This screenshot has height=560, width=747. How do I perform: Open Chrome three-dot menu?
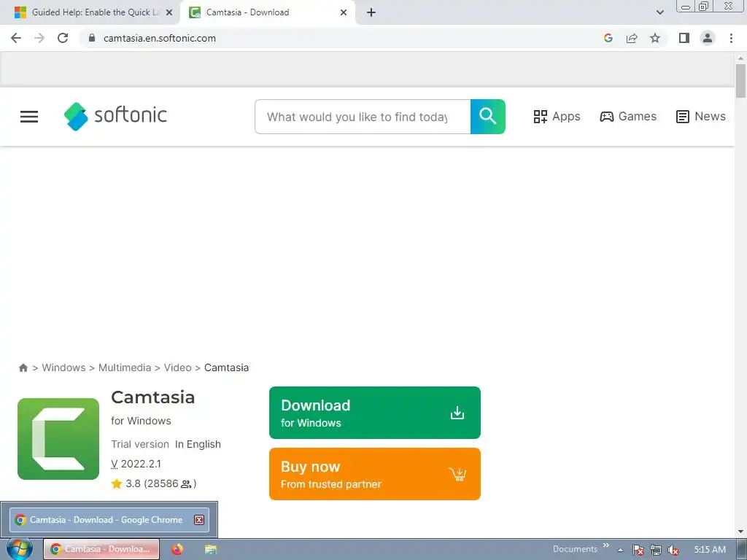tap(731, 38)
